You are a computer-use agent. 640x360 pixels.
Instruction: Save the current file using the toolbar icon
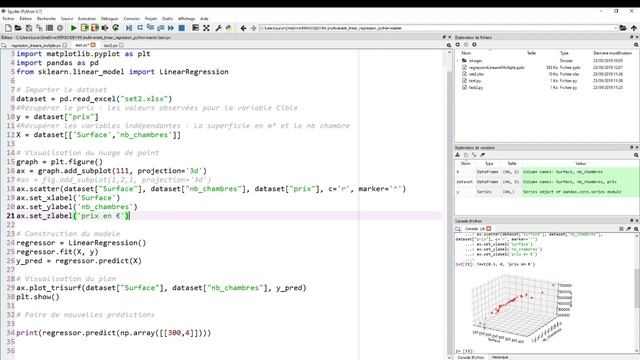[x=29, y=28]
